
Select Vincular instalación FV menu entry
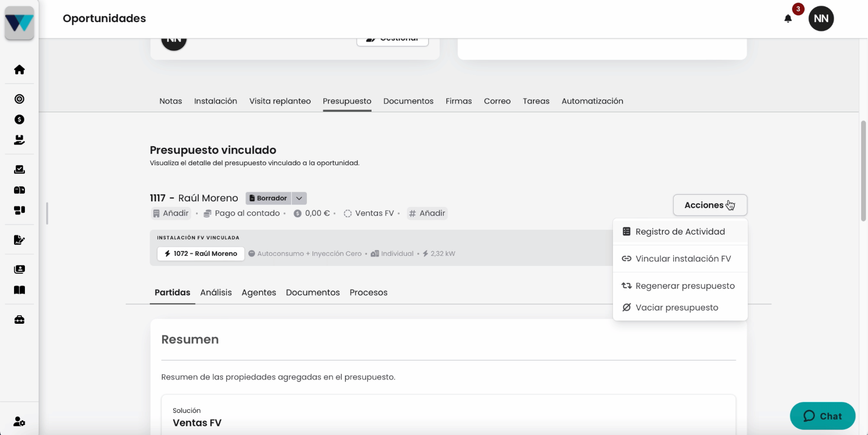click(x=680, y=259)
